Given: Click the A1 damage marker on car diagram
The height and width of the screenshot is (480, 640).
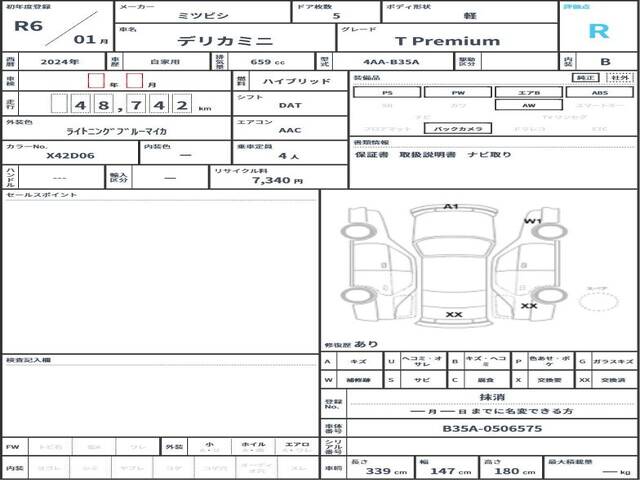Looking at the screenshot, I should (x=451, y=207).
